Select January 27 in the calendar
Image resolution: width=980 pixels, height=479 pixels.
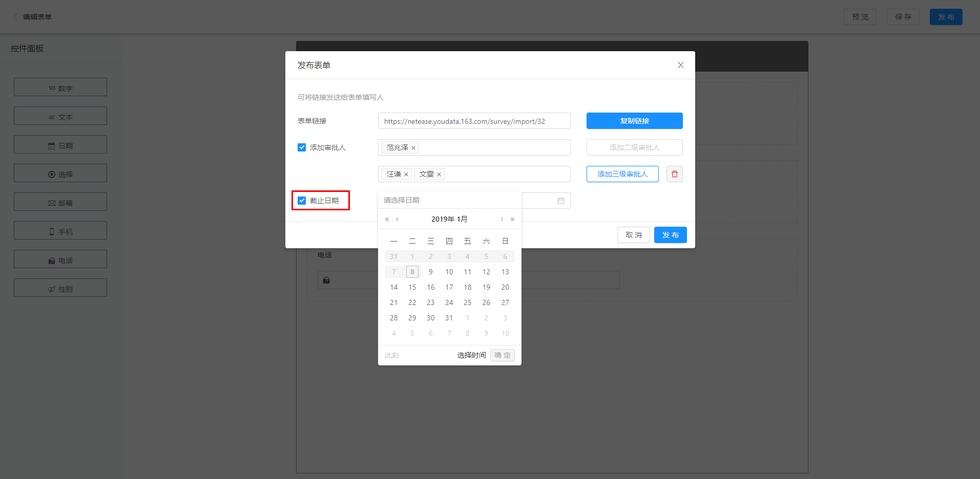pos(505,302)
